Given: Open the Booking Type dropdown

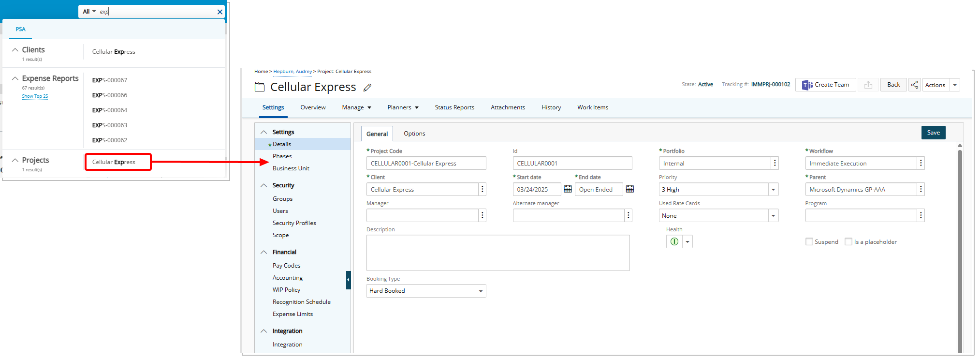Looking at the screenshot, I should [x=481, y=291].
